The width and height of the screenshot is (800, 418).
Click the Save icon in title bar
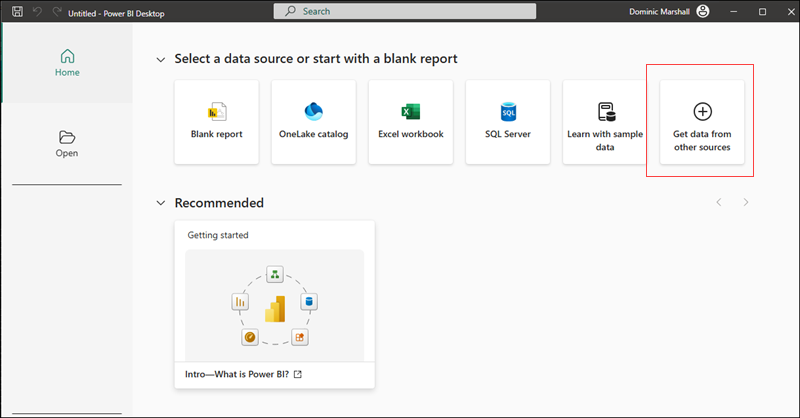(x=17, y=11)
